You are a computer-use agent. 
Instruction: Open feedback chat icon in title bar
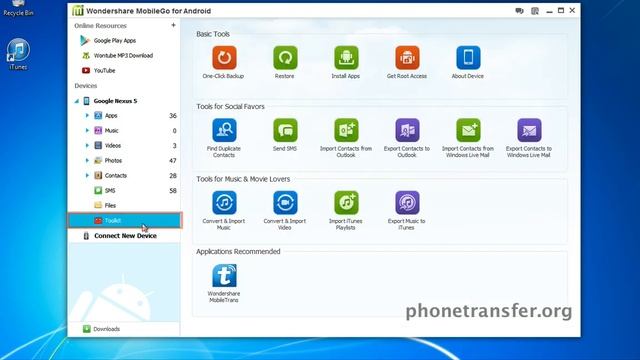[519, 11]
